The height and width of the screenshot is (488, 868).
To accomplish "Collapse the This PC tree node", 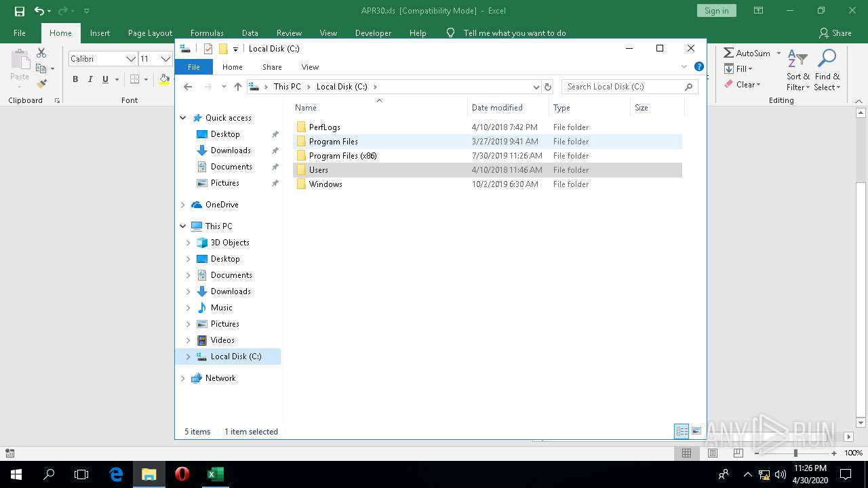I will click(x=183, y=226).
